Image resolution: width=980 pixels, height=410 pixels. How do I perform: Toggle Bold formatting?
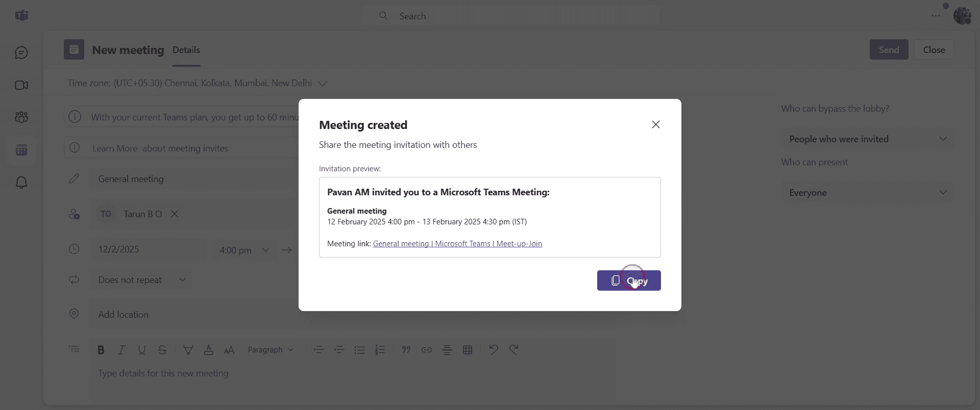(x=101, y=350)
